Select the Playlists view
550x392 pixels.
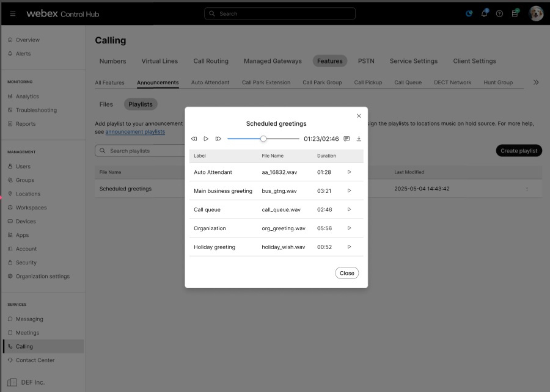(x=141, y=104)
